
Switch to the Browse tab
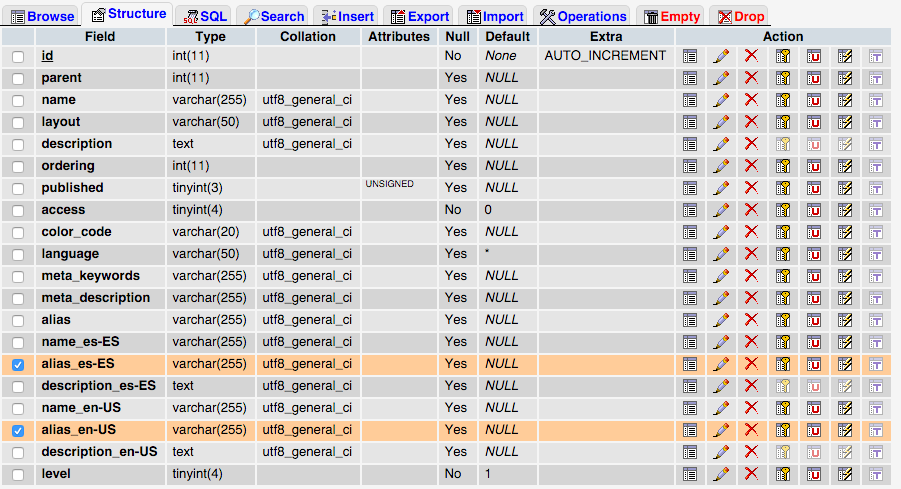tap(42, 16)
